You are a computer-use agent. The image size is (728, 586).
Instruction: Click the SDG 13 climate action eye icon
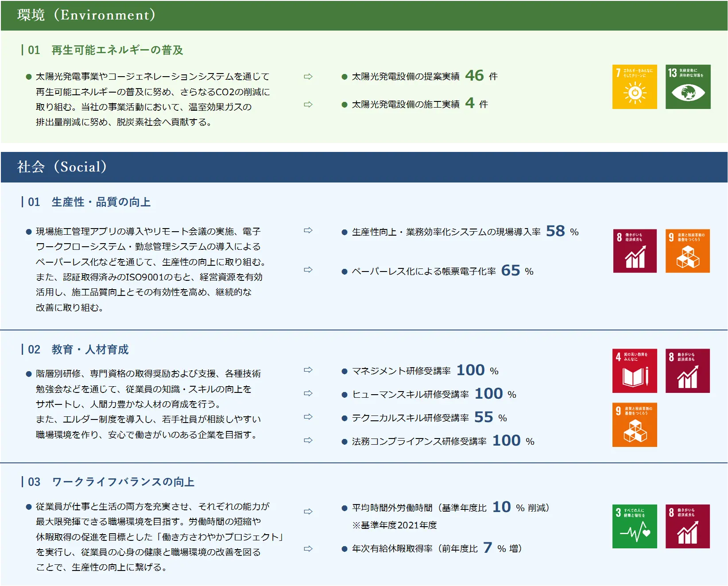(x=688, y=87)
